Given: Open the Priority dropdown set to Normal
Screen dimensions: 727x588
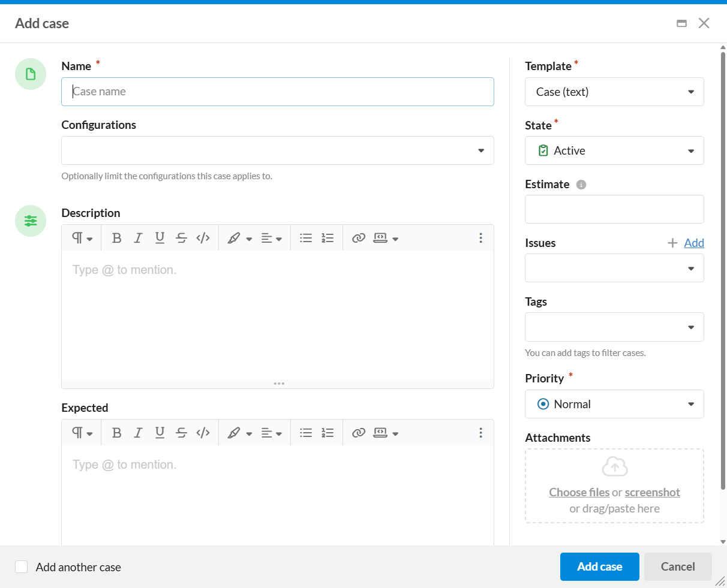Looking at the screenshot, I should pos(614,404).
